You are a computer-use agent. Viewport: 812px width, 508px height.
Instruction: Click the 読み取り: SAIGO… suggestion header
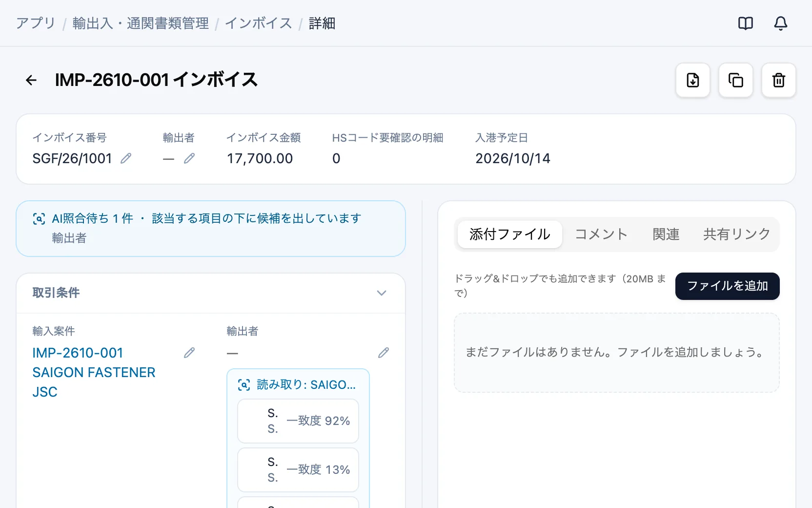point(306,385)
